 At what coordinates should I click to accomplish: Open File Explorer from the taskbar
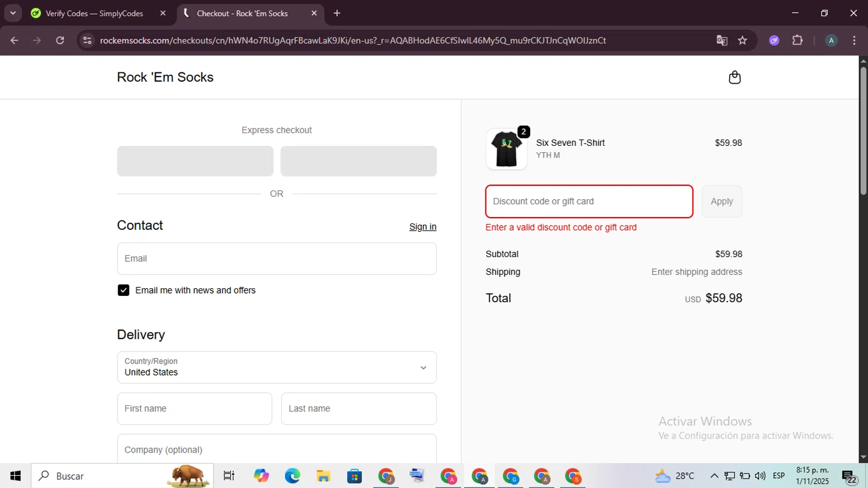323,476
